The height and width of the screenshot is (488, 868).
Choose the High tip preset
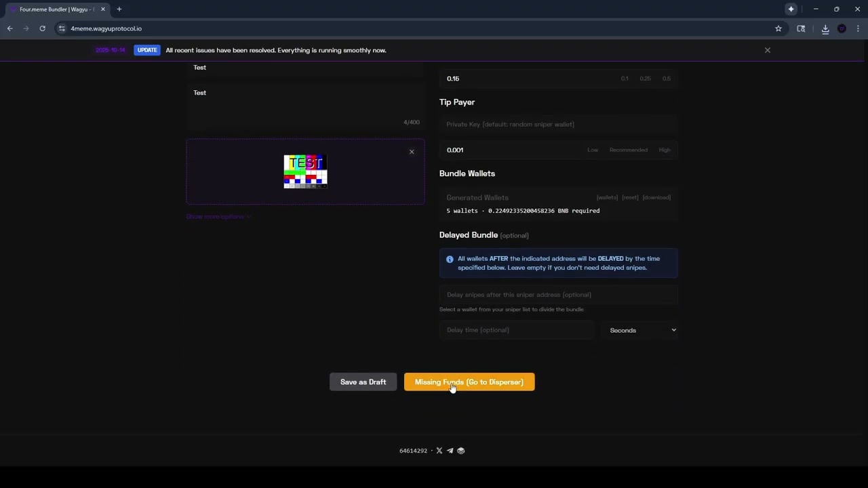coord(665,150)
